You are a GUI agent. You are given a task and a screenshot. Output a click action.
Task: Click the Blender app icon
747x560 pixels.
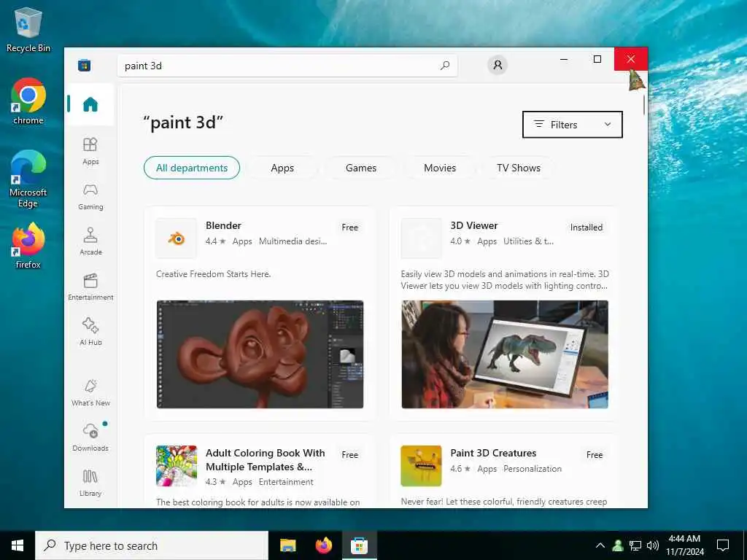click(177, 238)
